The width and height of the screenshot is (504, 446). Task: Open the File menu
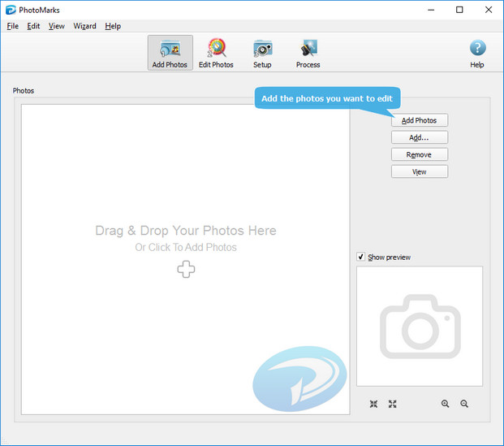[12, 26]
